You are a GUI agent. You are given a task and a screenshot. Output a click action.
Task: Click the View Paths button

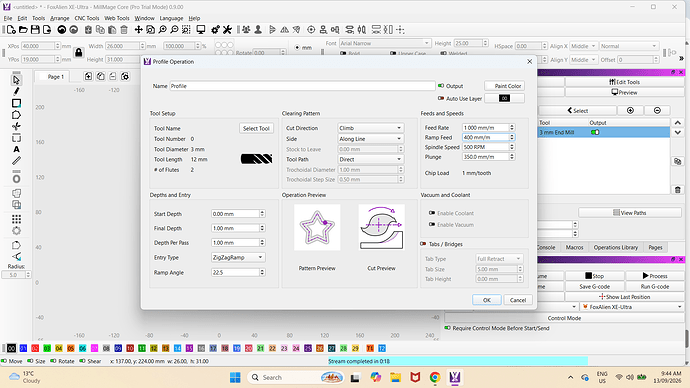tap(630, 212)
